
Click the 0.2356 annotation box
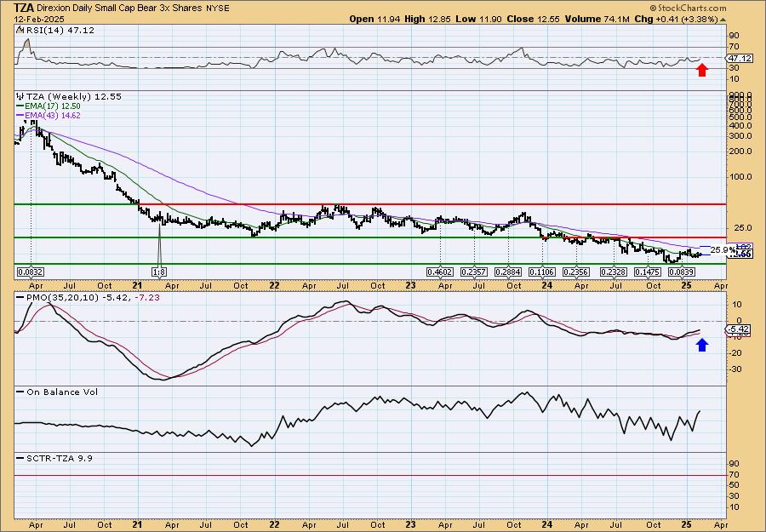[x=576, y=272]
